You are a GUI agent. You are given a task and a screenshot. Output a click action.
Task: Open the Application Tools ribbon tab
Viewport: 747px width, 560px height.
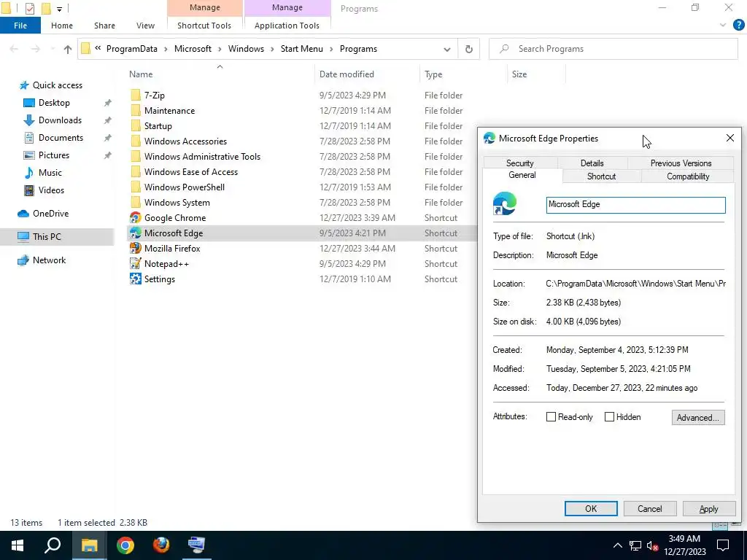click(x=287, y=26)
